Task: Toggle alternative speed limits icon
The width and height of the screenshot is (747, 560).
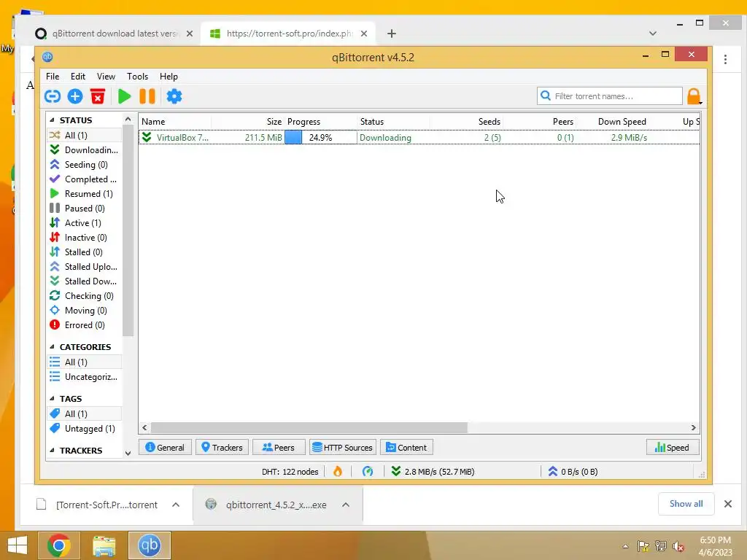Action: pyautogui.click(x=368, y=472)
